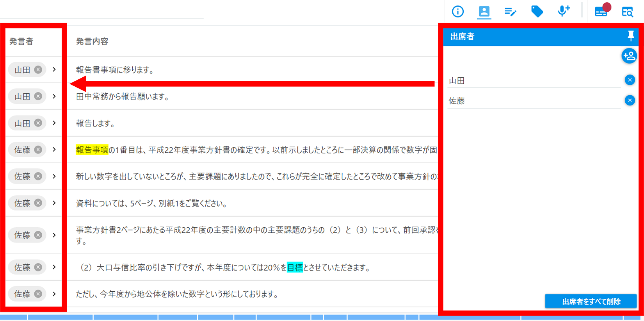Click 出席者をすべて削除 button
Image resolution: width=644 pixels, height=321 pixels.
tap(591, 301)
